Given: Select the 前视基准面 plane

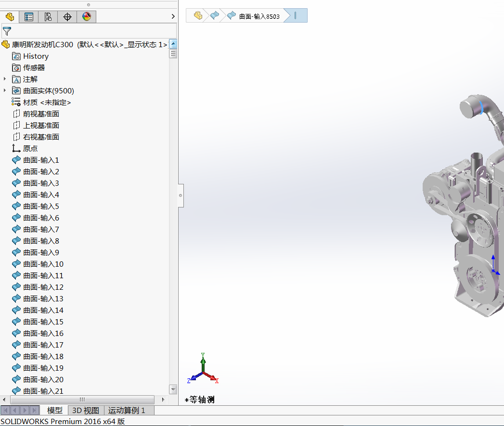Looking at the screenshot, I should 36,114.
